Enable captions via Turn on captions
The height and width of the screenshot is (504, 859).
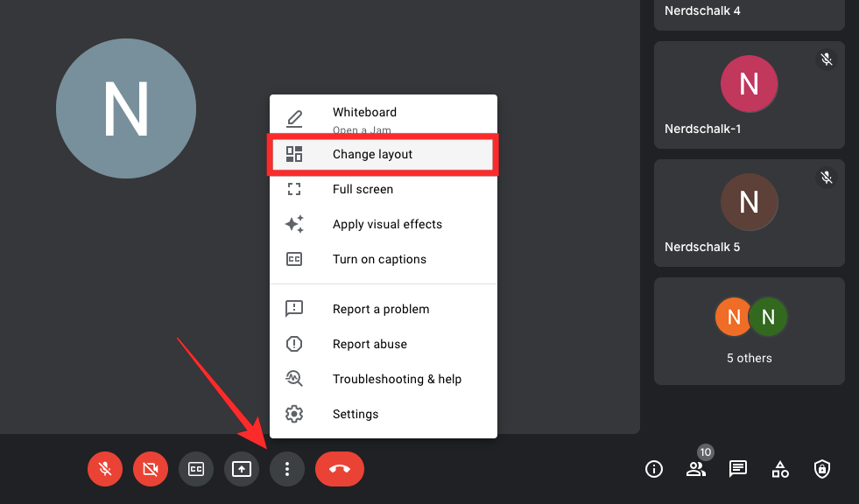(x=379, y=259)
